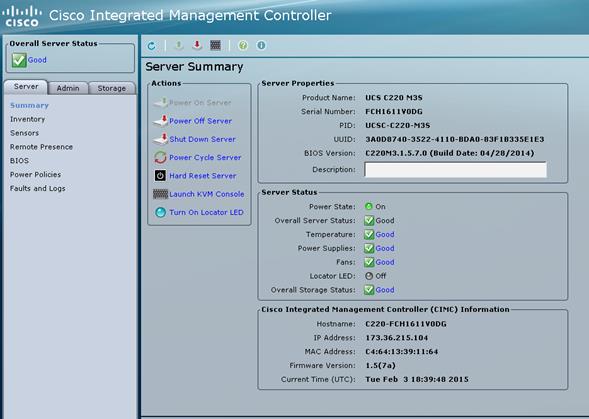Viewport: 589px width, 419px height.
Task: Click the Overall Storage Status checkmark icon
Action: pos(369,290)
